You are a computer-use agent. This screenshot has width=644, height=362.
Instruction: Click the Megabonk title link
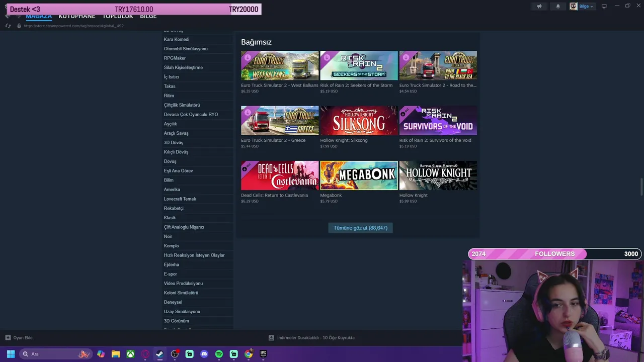tap(331, 196)
